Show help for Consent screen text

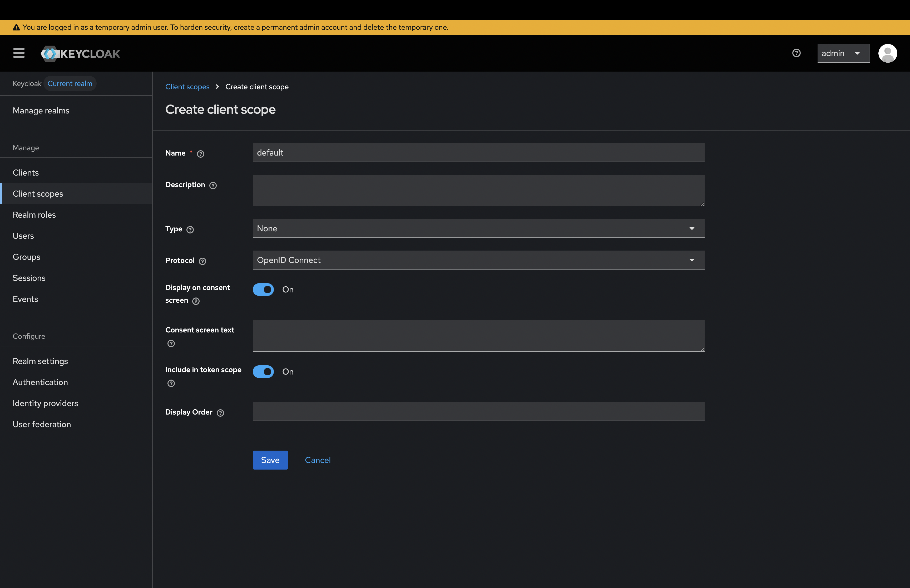[171, 344]
